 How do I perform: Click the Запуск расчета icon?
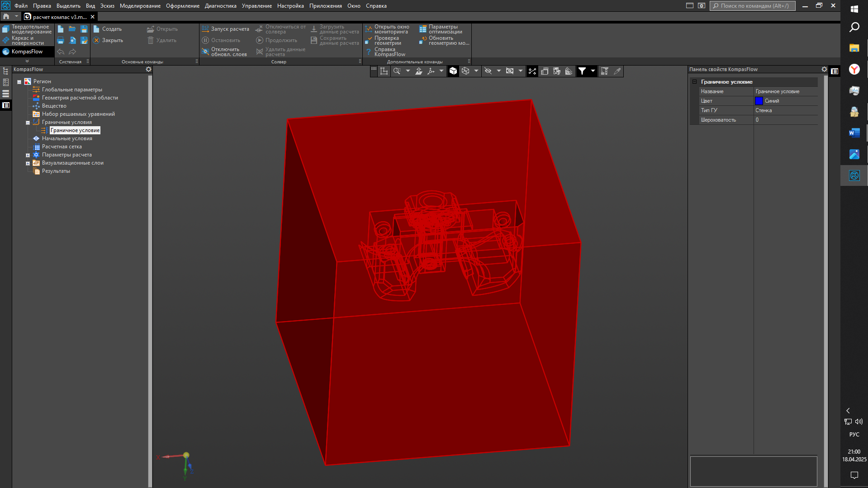click(205, 29)
